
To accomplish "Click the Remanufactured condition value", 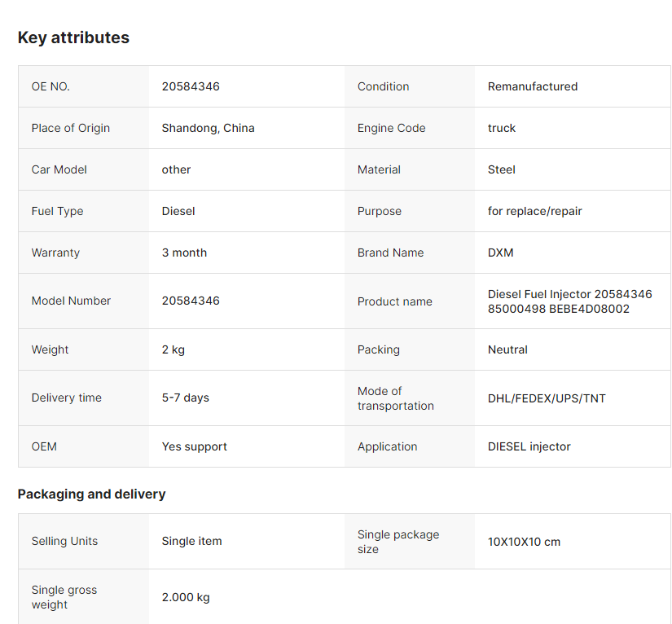I will (533, 86).
